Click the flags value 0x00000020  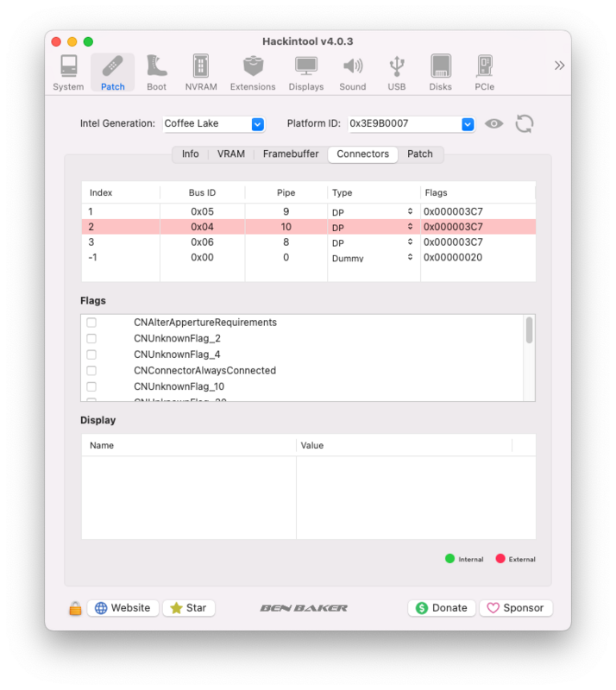(x=453, y=257)
